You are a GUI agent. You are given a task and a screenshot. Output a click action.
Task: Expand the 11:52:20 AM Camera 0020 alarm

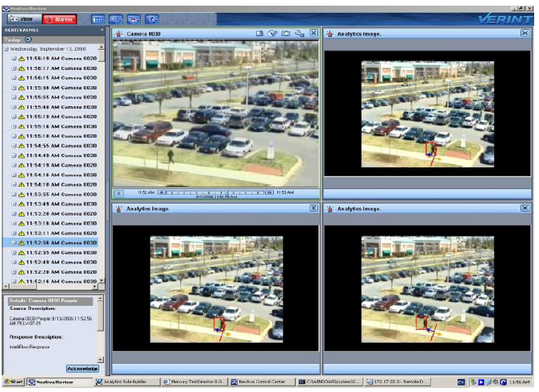click(x=14, y=272)
